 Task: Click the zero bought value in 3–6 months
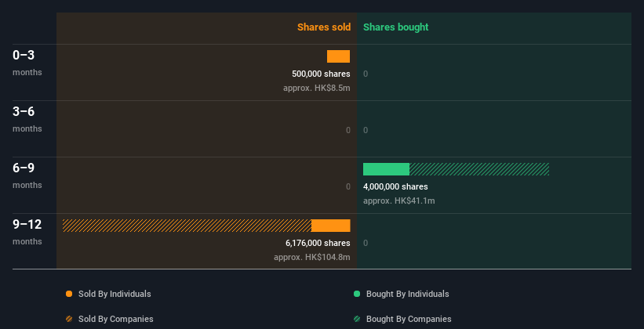coord(366,131)
